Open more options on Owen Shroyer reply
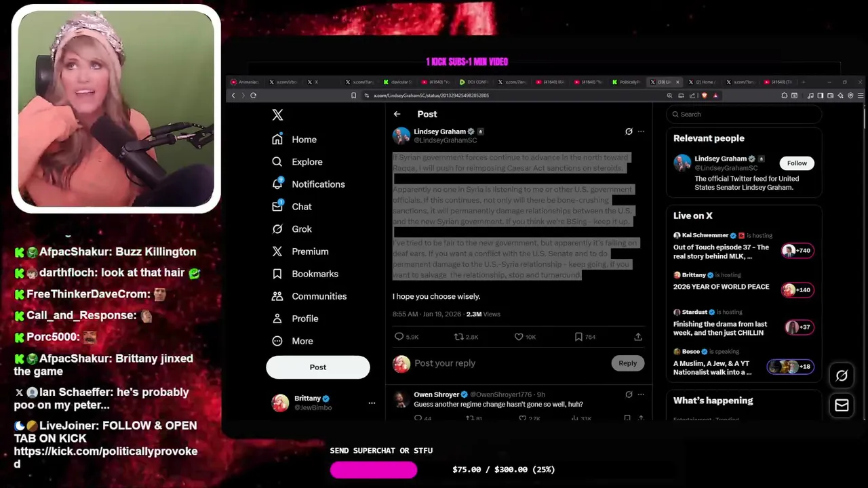This screenshot has width=868, height=488. tap(641, 394)
